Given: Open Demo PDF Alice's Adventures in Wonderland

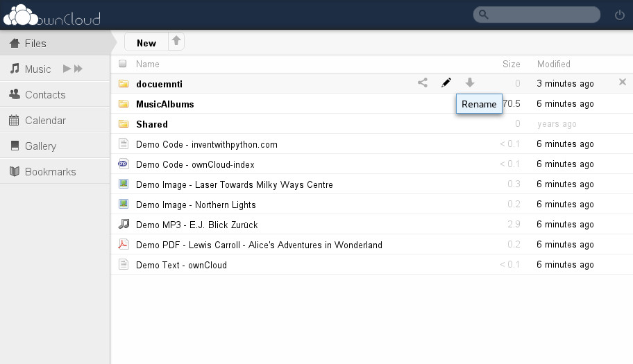Looking at the screenshot, I should point(259,245).
